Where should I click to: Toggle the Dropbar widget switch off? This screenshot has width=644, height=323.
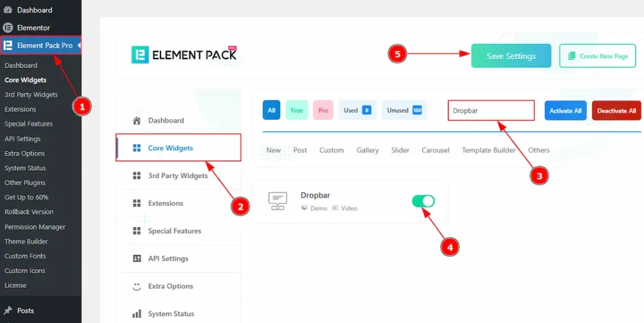(423, 201)
